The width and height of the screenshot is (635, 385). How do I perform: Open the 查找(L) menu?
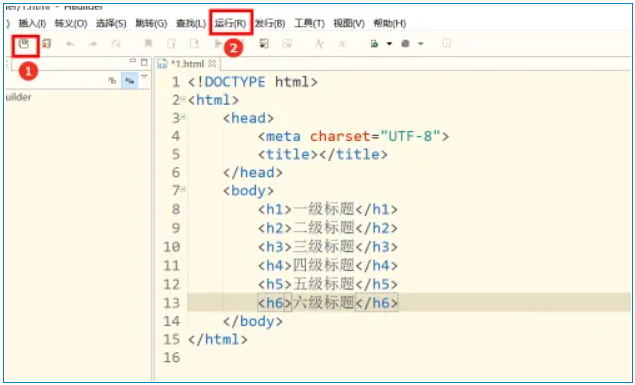click(191, 23)
